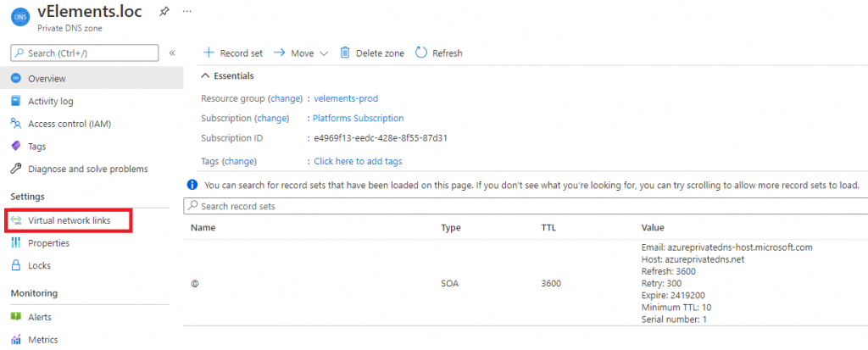Click 'Click here to add tags' link
868x350 pixels.
358,161
